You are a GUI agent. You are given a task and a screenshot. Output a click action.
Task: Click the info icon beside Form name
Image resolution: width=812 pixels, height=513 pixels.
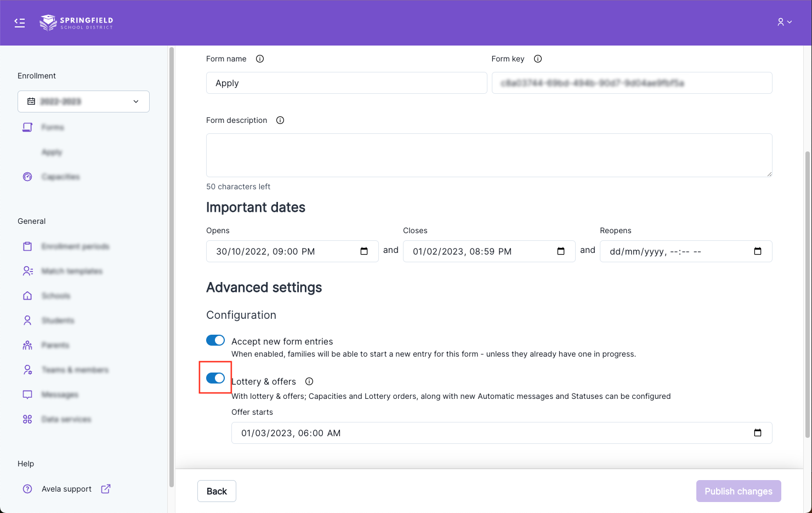click(x=260, y=59)
